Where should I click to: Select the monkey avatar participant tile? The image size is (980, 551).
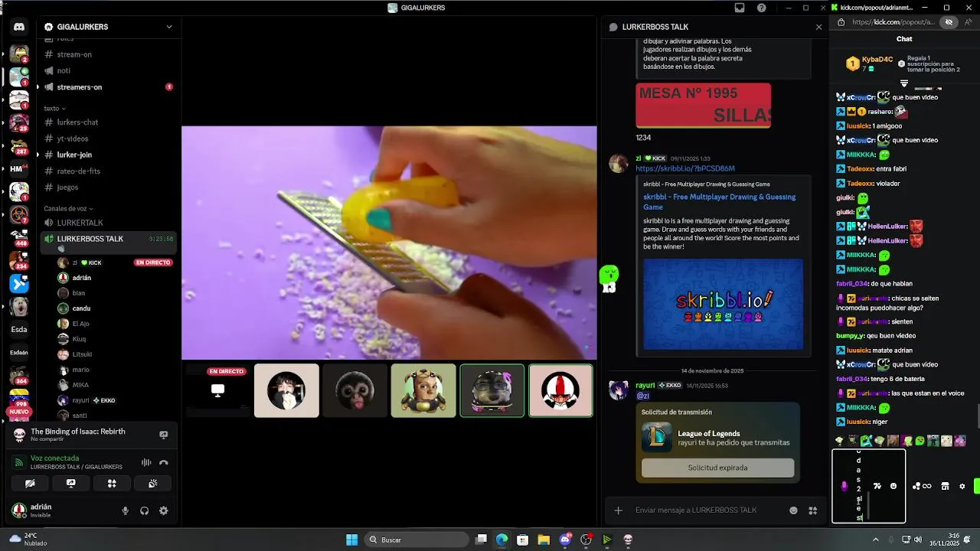click(355, 390)
